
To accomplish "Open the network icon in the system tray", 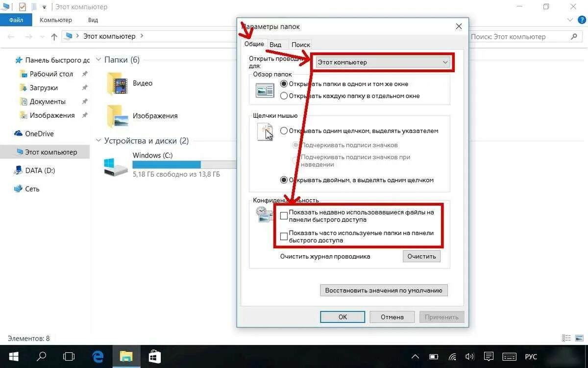I will pos(453,357).
